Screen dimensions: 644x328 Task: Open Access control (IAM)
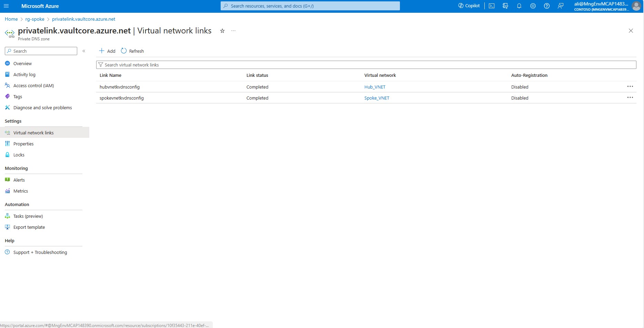33,85
